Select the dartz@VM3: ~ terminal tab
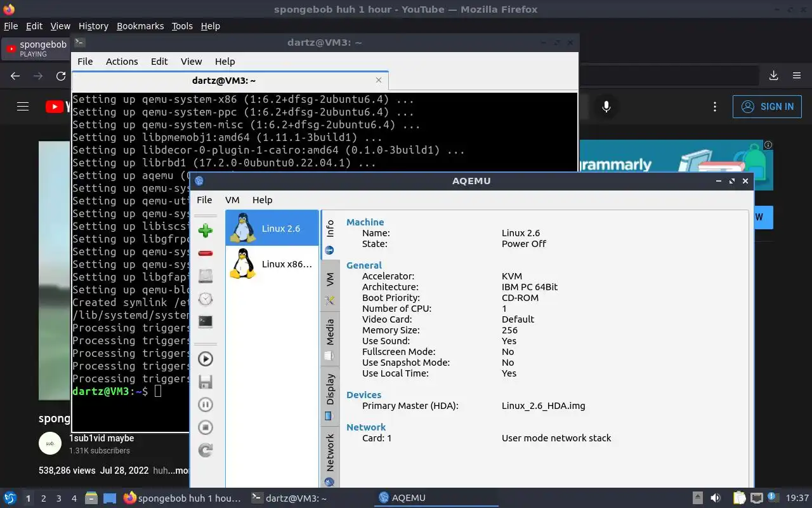Viewport: 812px width, 508px height. pos(230,81)
